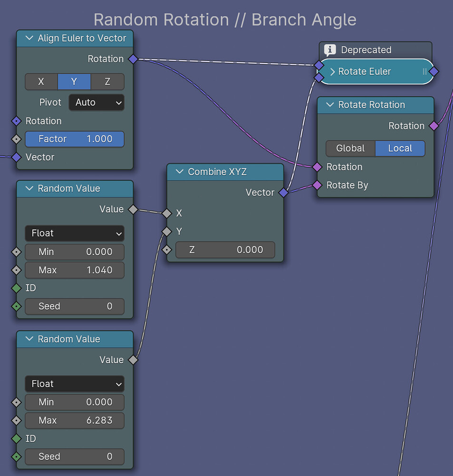This screenshot has height=476, width=453.
Task: Click the Vector output socket of Combine XYZ
Action: pyautogui.click(x=283, y=193)
